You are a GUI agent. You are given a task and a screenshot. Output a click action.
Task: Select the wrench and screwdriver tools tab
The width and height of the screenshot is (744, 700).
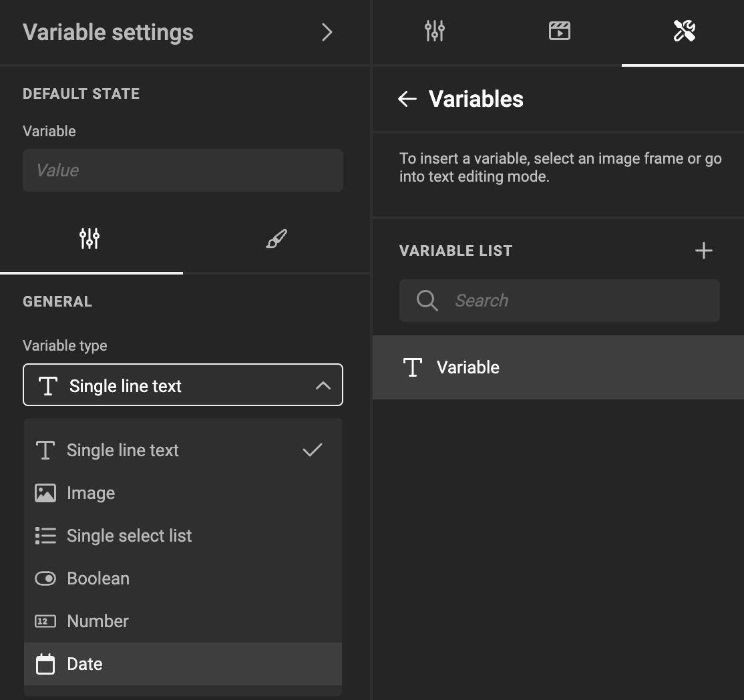[x=684, y=31]
